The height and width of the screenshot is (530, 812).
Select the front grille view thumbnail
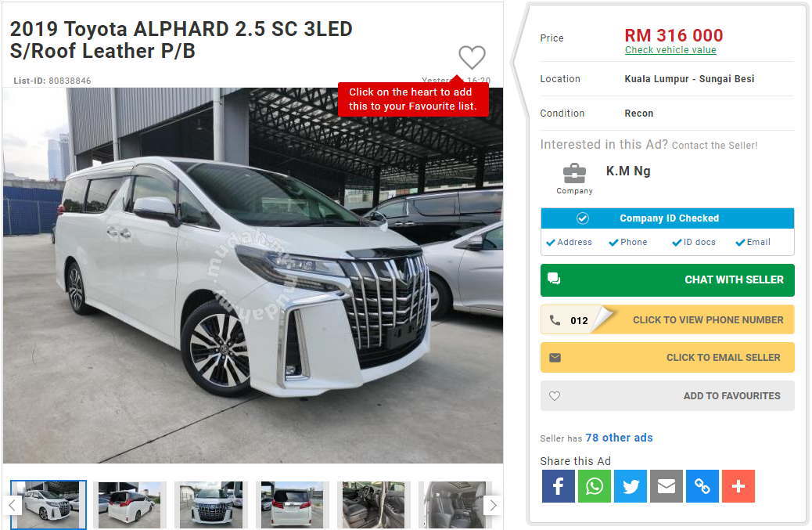[211, 505]
